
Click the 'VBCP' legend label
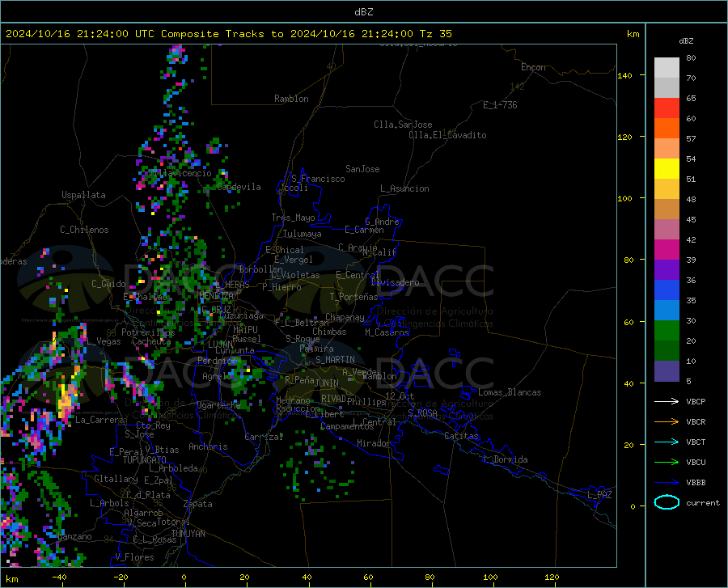[696, 401]
